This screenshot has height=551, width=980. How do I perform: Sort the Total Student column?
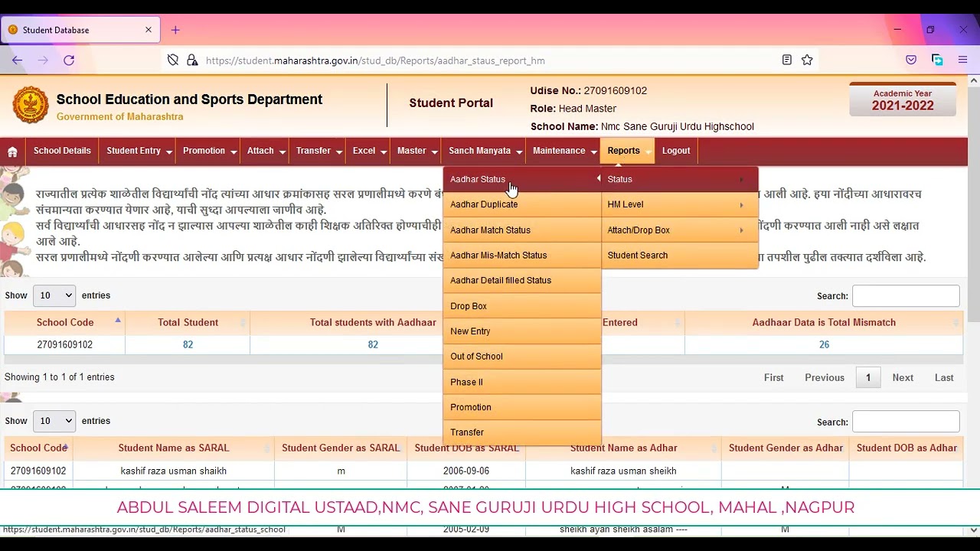coord(188,322)
